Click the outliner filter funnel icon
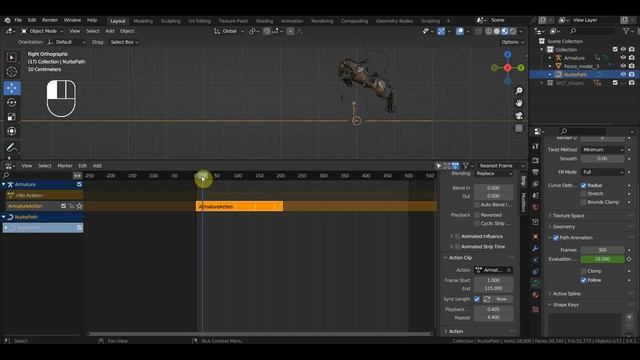640x360 pixels. pyautogui.click(x=626, y=31)
